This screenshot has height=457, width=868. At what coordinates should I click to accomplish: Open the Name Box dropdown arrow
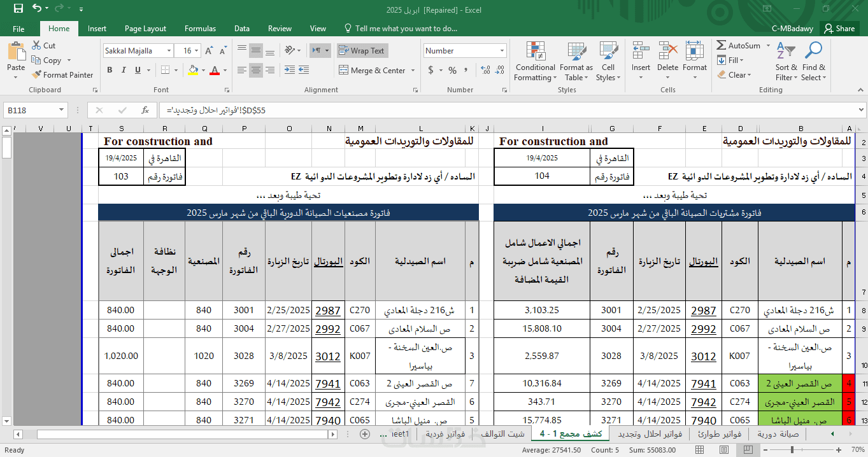click(x=61, y=110)
